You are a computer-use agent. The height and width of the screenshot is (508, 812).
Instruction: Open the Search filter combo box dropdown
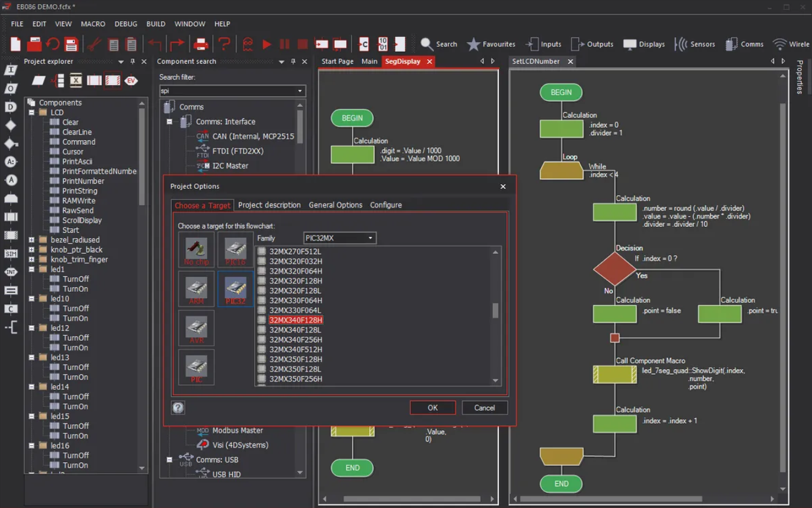[x=300, y=91]
